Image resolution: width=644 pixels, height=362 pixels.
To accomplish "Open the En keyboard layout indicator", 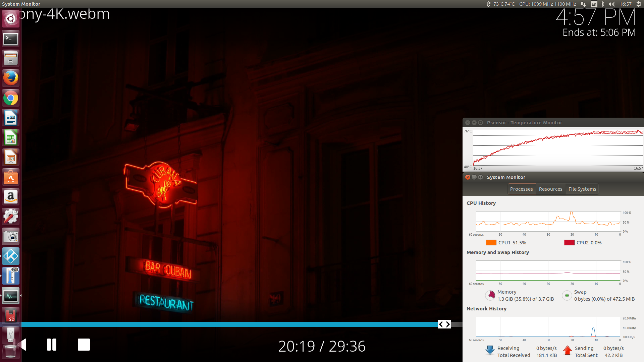I will (x=594, y=4).
